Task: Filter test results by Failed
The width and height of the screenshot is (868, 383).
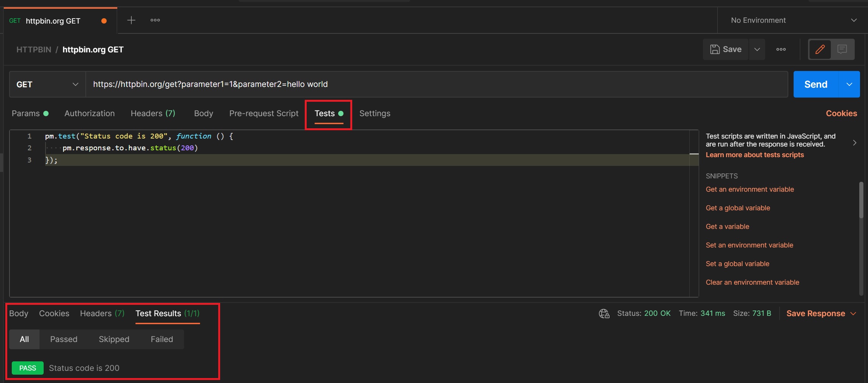Action: pyautogui.click(x=162, y=339)
